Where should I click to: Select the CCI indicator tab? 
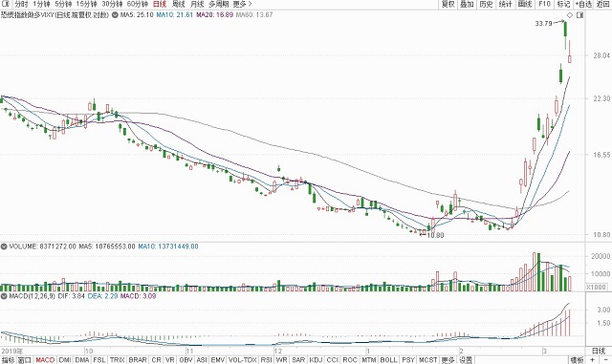pyautogui.click(x=332, y=360)
